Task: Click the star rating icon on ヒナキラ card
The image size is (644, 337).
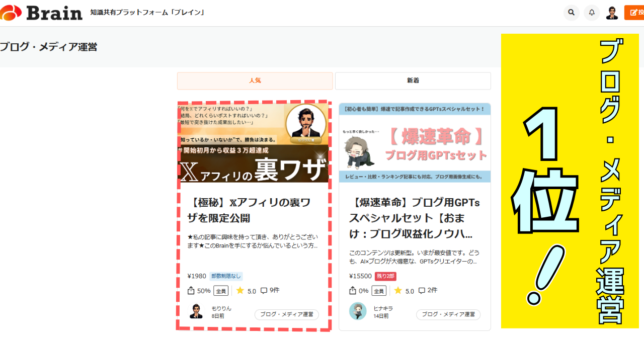Action: click(398, 291)
